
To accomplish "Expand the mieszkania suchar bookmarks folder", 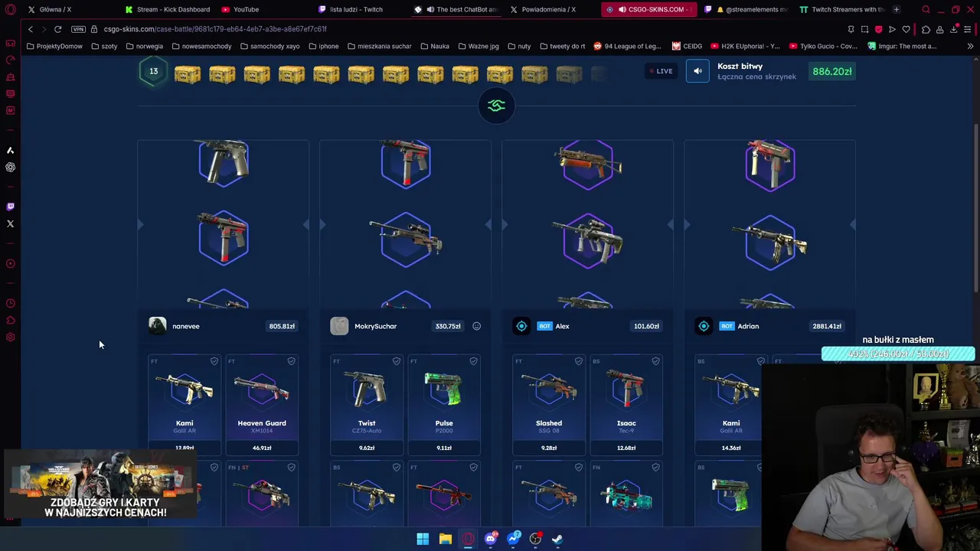I will pyautogui.click(x=379, y=46).
